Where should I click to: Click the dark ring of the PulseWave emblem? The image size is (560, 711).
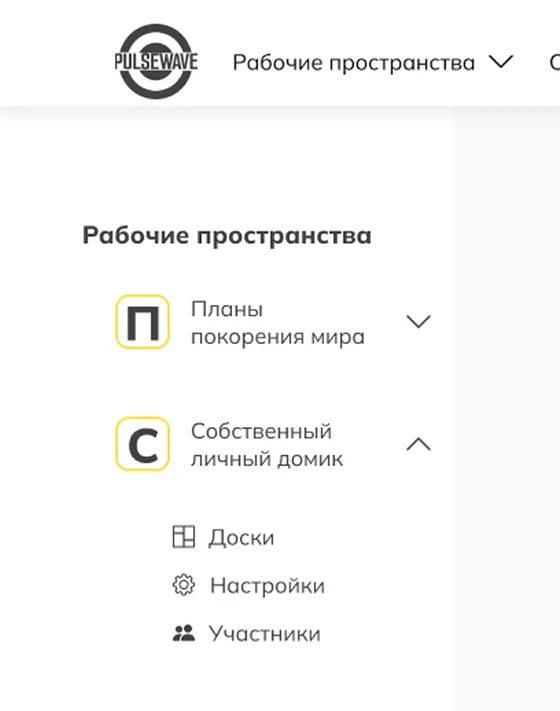pyautogui.click(x=156, y=32)
